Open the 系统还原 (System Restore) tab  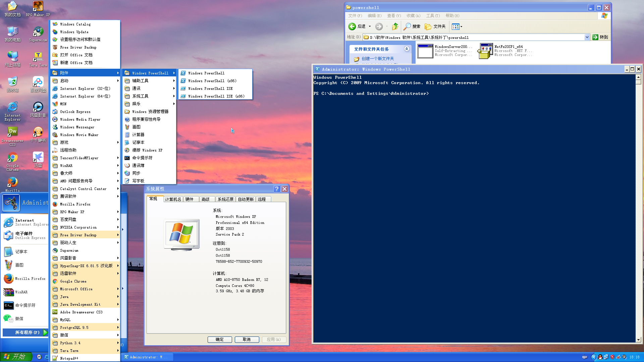[225, 199]
